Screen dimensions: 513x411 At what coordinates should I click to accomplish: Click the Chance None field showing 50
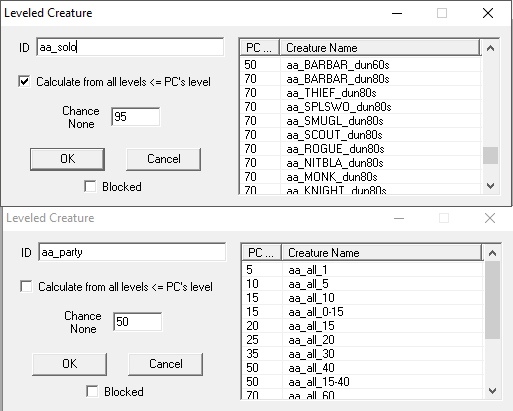pos(138,322)
